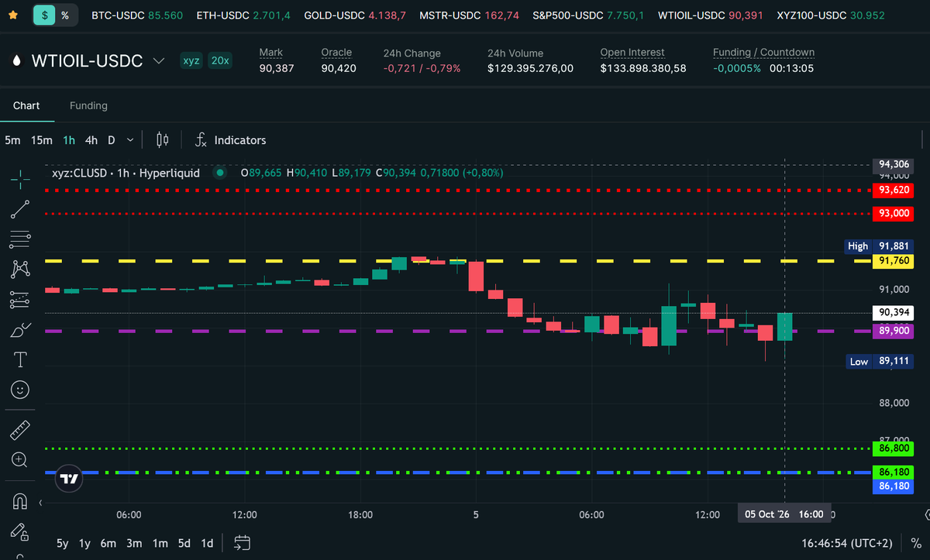The image size is (930, 560).
Task: Select the brush drawing tool
Action: pos(21,330)
